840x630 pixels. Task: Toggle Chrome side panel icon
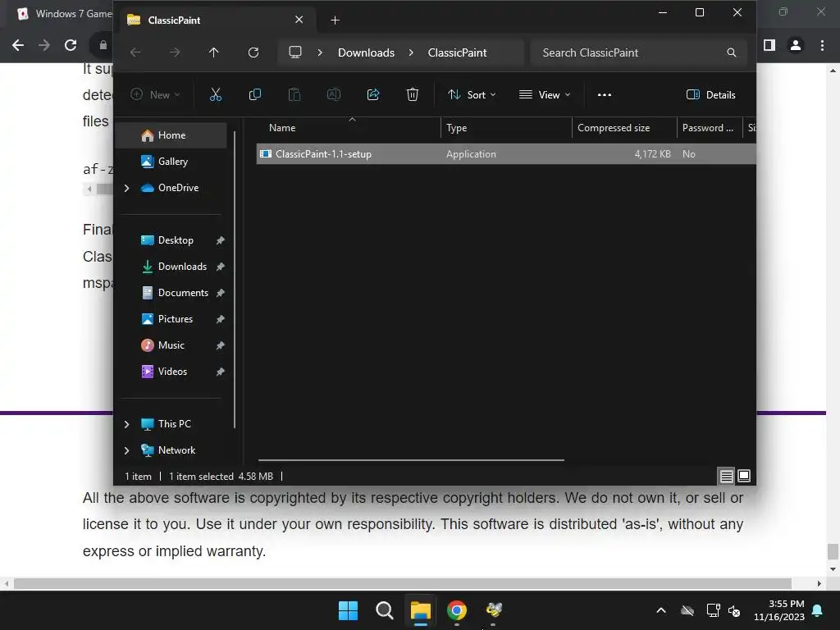click(769, 45)
